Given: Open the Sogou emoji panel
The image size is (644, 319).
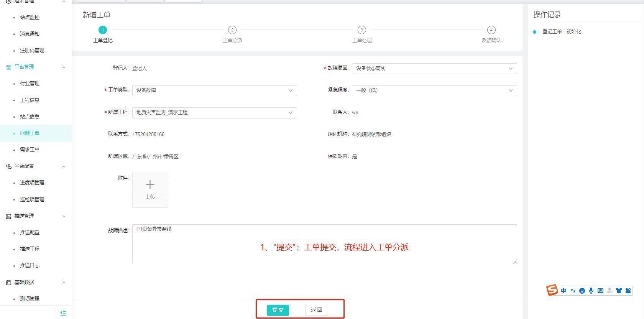Looking at the screenshot, I should pyautogui.click(x=582, y=291).
